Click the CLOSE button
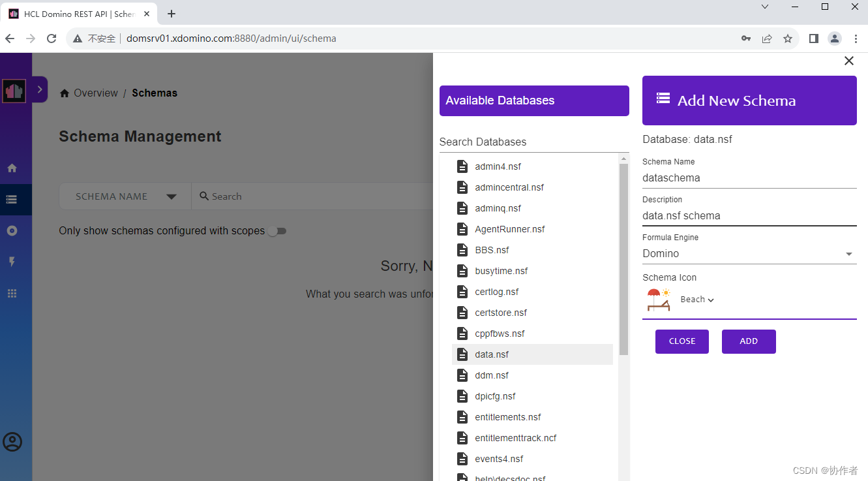The image size is (868, 481). (x=682, y=341)
